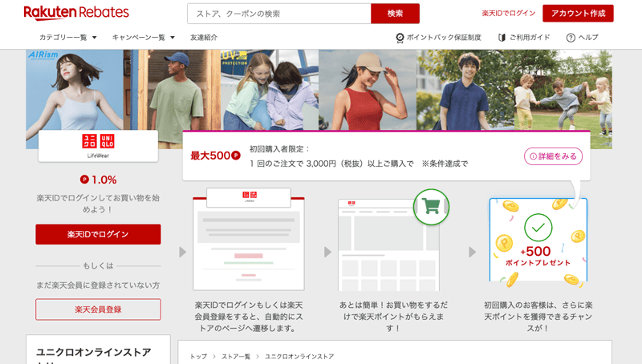Click the 楽天会員登録 outlined button

pyautogui.click(x=98, y=309)
